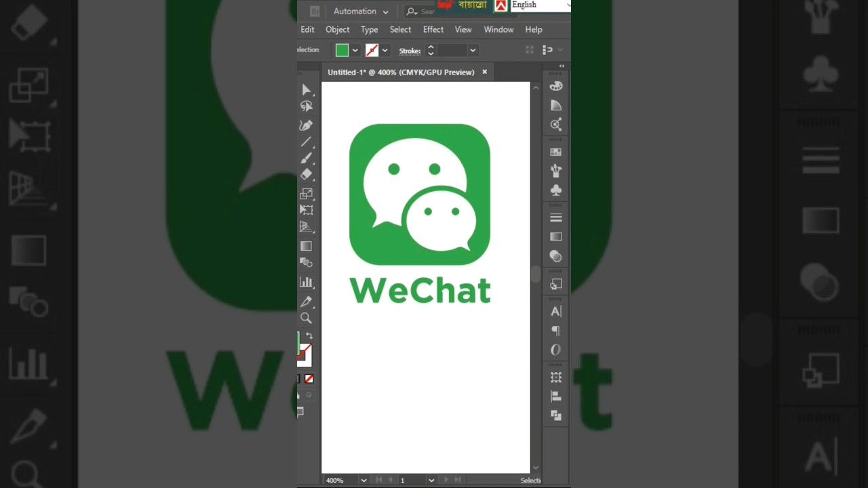Open the View menu

pos(463,29)
